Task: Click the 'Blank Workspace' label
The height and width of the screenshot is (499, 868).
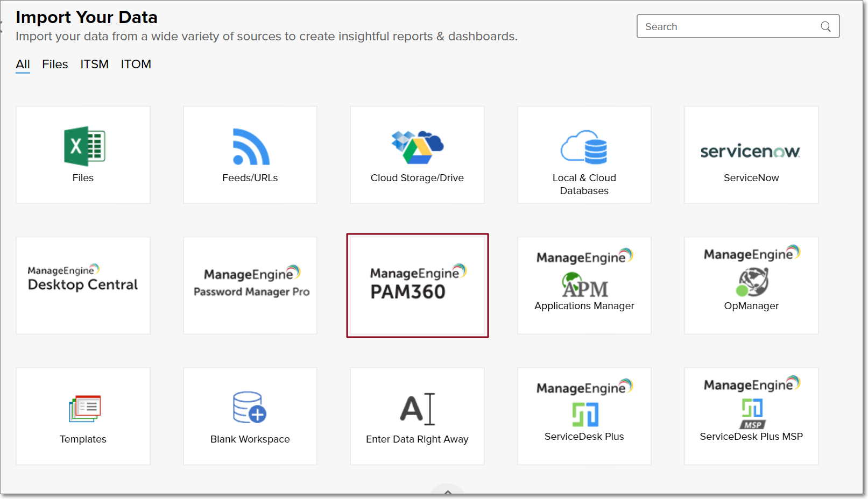Action: (250, 439)
